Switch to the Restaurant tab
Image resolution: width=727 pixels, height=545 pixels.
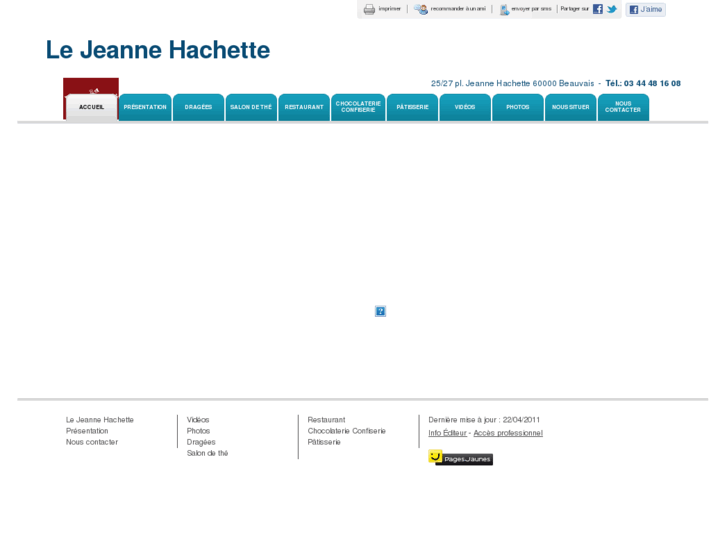[304, 107]
